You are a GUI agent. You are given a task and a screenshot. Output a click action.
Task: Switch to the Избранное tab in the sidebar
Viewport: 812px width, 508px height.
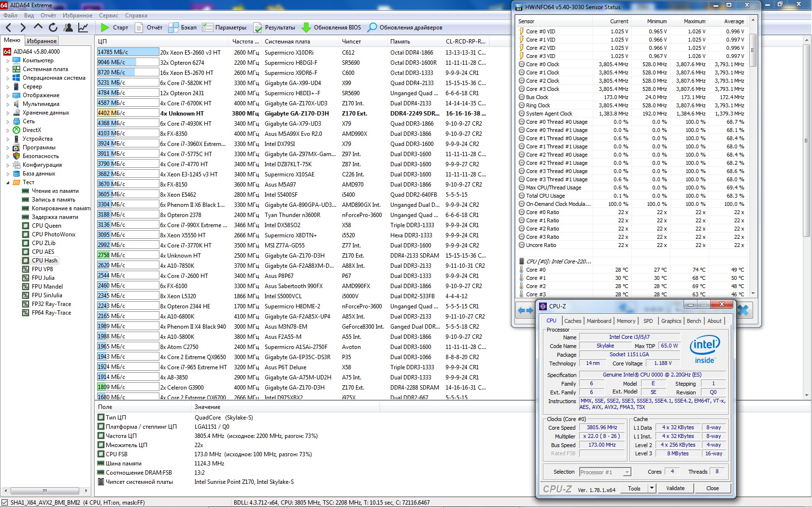(42, 41)
